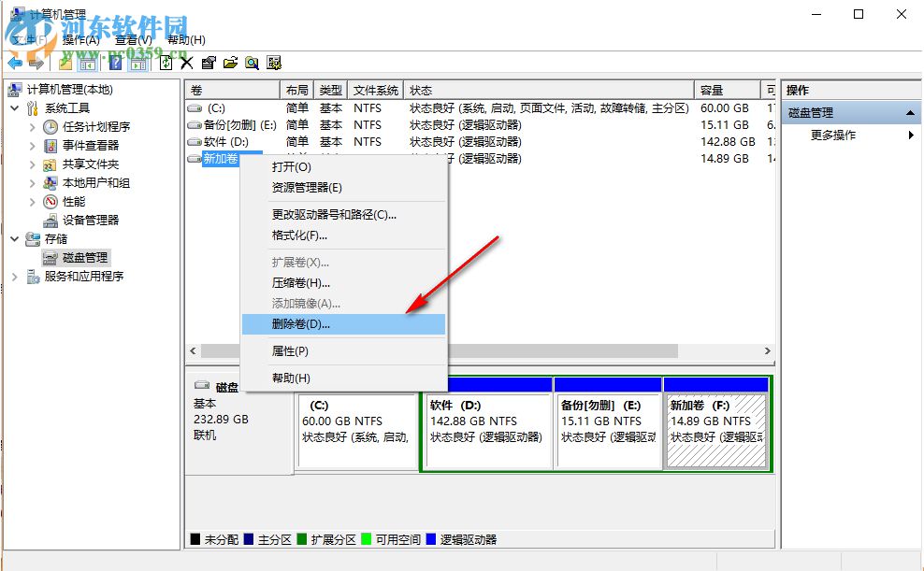924x571 pixels.
Task: Choose 更改驱动器号和路径(C) in context menu
Action: (343, 215)
